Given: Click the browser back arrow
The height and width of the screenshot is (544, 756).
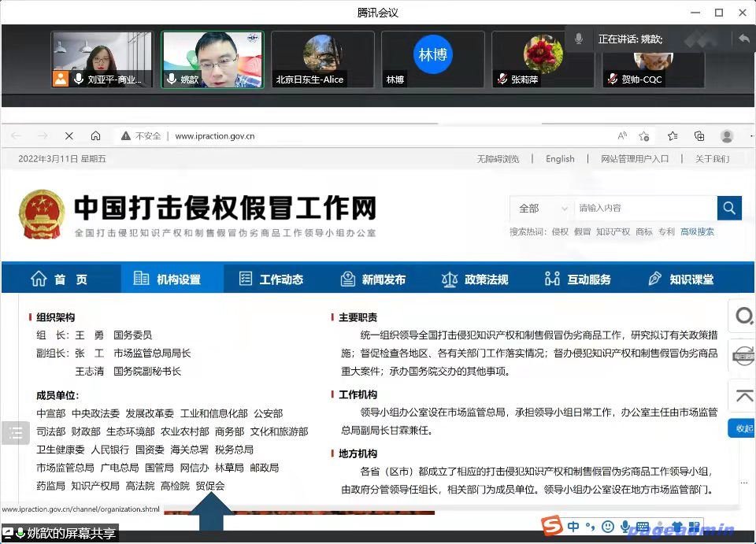Looking at the screenshot, I should (x=16, y=136).
